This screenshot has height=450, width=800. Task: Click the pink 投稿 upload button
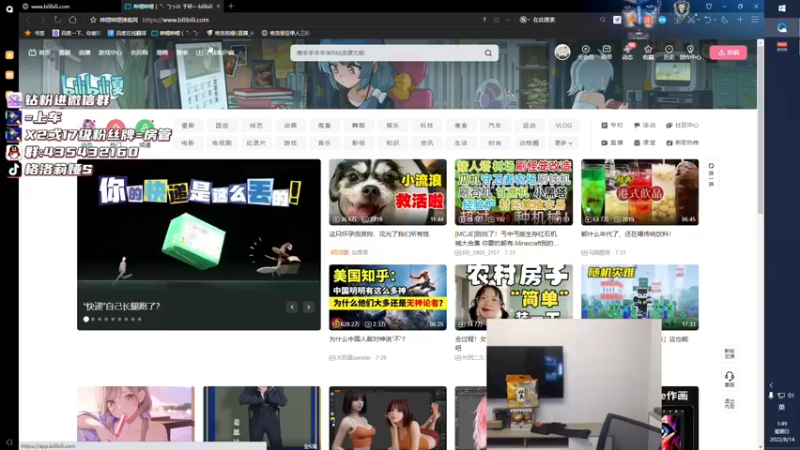click(728, 53)
